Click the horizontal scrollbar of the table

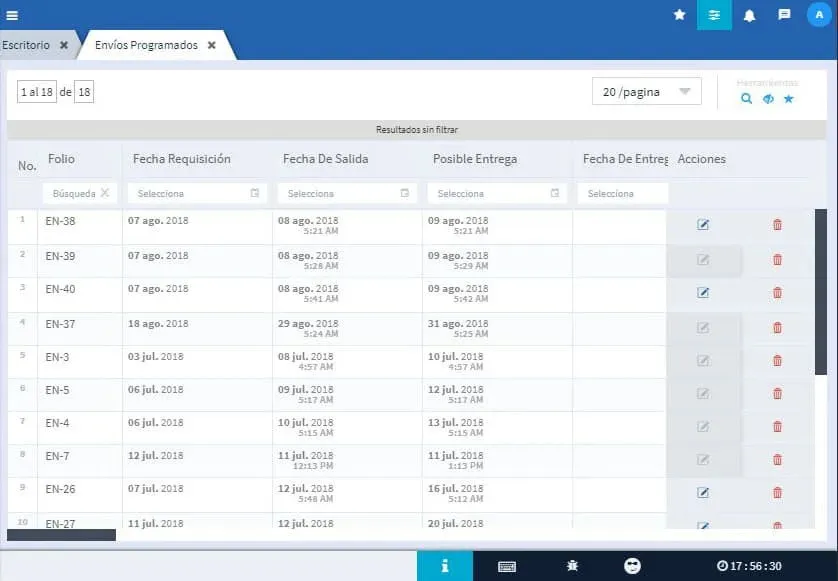coord(61,535)
